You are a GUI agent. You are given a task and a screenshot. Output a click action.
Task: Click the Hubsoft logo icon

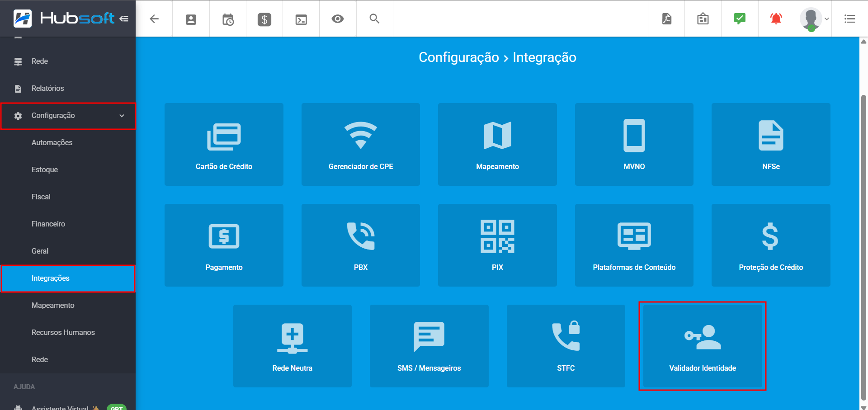point(23,19)
